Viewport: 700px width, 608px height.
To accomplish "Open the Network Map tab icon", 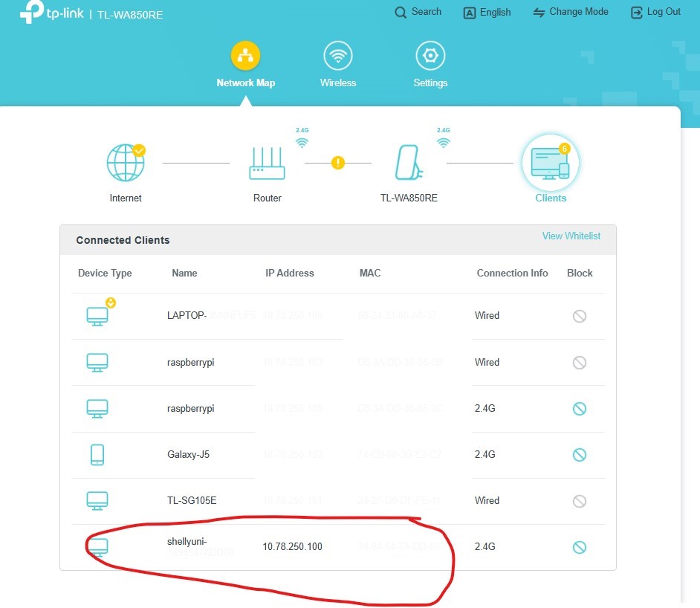I will 245,56.
